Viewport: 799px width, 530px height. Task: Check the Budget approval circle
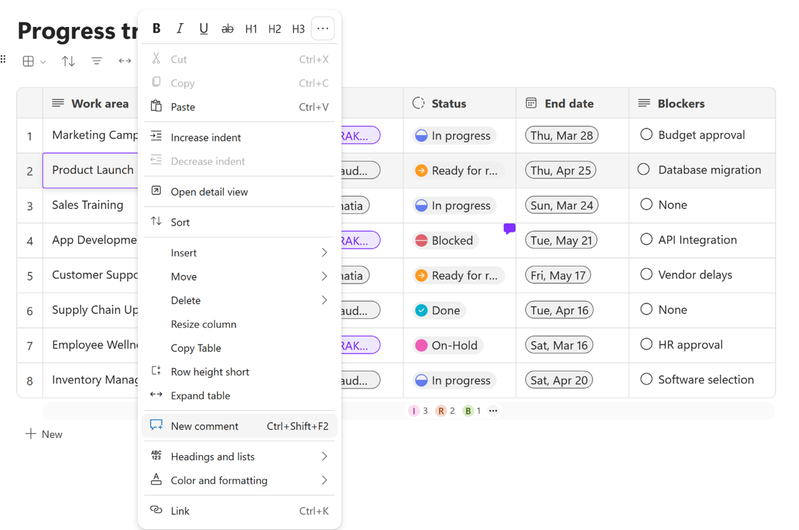(x=646, y=135)
